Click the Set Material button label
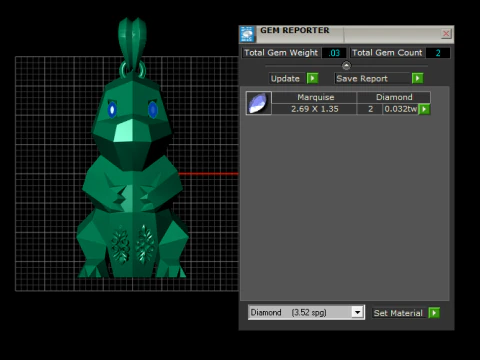This screenshot has height=360, width=480. click(398, 313)
